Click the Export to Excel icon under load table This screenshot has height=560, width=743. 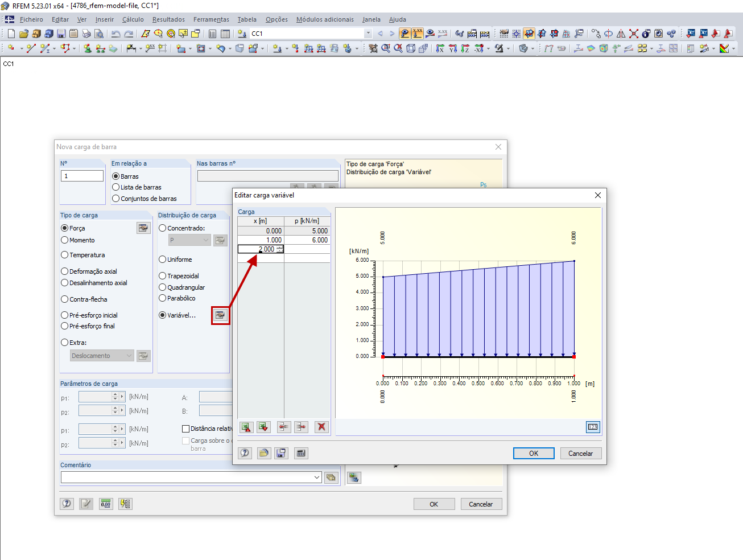pyautogui.click(x=246, y=427)
